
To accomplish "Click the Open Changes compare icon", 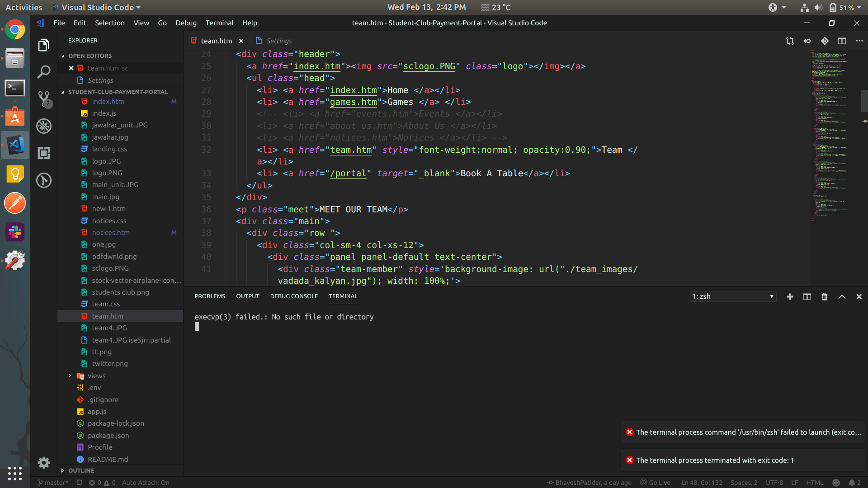I will [x=790, y=41].
